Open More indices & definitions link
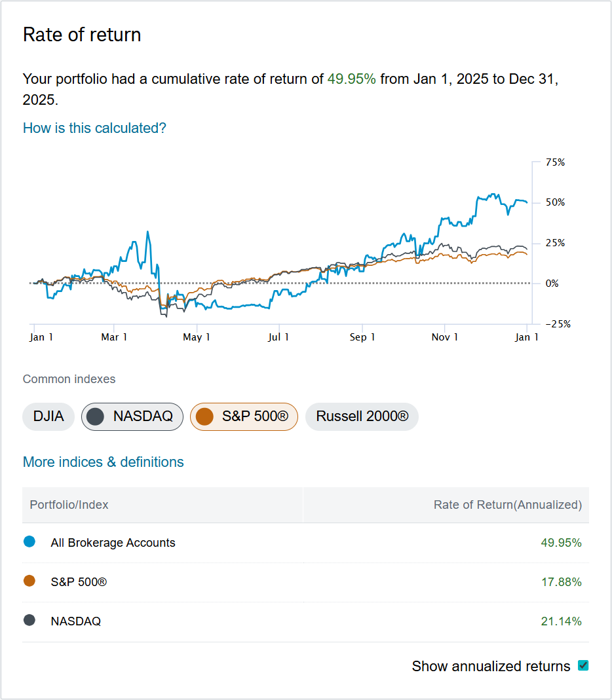The width and height of the screenshot is (612, 700). tap(103, 462)
